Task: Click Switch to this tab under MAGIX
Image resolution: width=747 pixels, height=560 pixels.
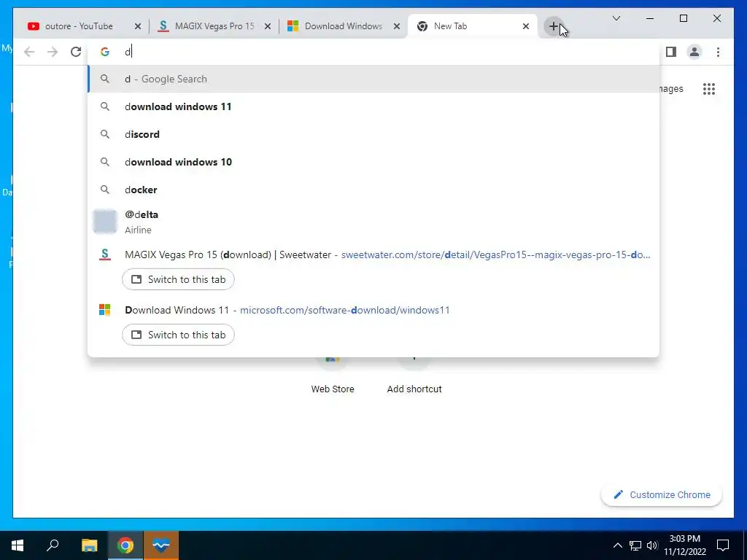Action: coord(178,279)
